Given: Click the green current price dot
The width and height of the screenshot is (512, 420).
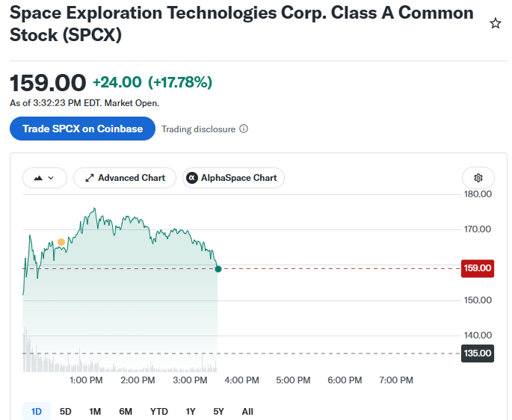Looking at the screenshot, I should [218, 269].
